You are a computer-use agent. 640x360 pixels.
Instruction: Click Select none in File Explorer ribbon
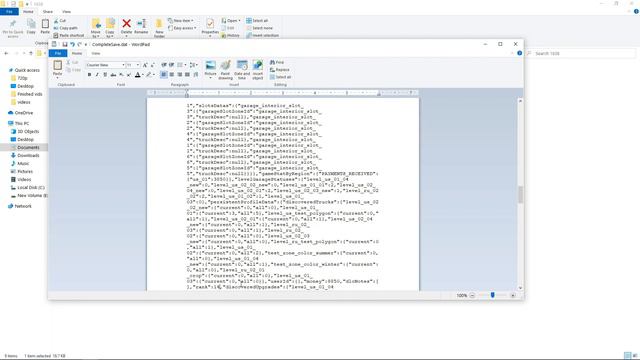(x=260, y=28)
